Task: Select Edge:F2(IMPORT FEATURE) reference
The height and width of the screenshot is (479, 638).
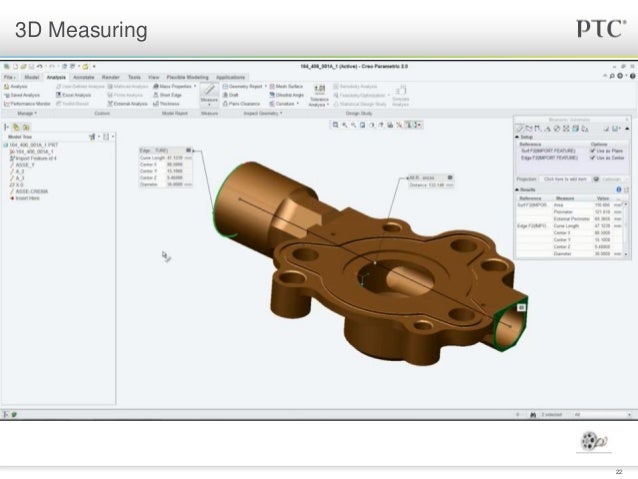Action: [x=549, y=157]
